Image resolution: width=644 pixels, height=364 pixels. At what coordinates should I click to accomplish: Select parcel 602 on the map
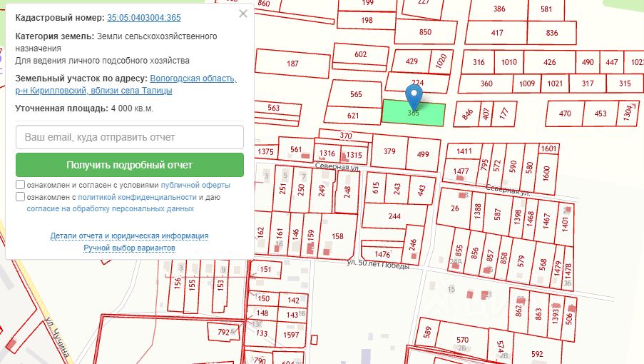(x=361, y=54)
